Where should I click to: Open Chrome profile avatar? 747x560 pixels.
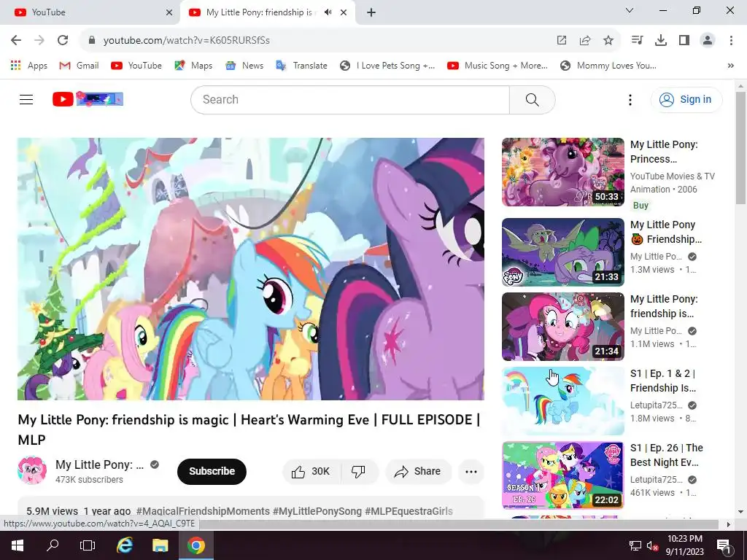pos(708,41)
